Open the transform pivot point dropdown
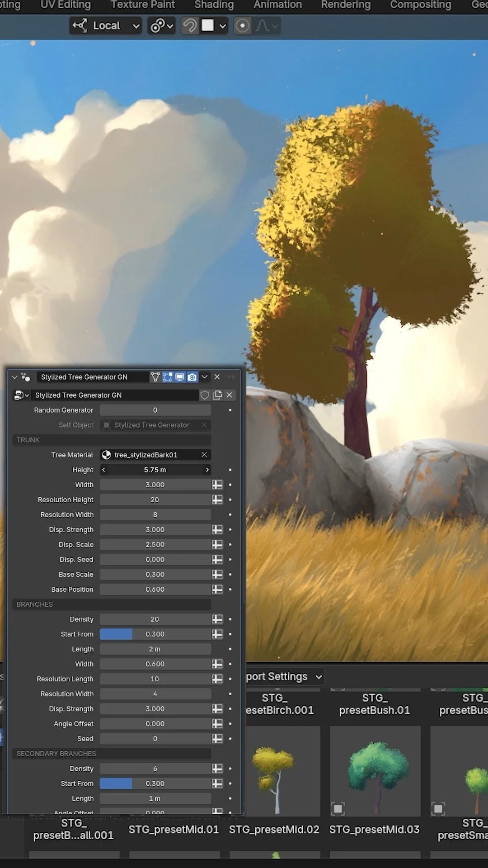 click(x=162, y=26)
